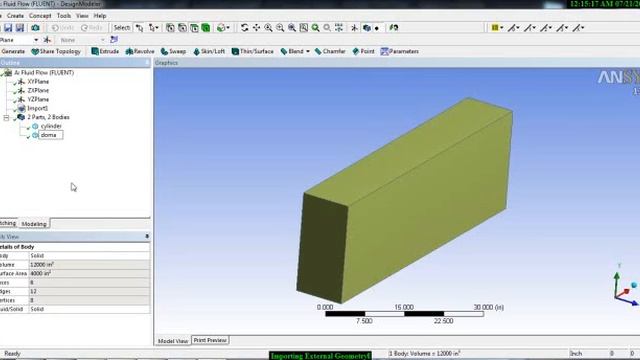Screen dimensions: 640x360
Task: Click the body rename field showing 'doma'
Action: pos(51,135)
